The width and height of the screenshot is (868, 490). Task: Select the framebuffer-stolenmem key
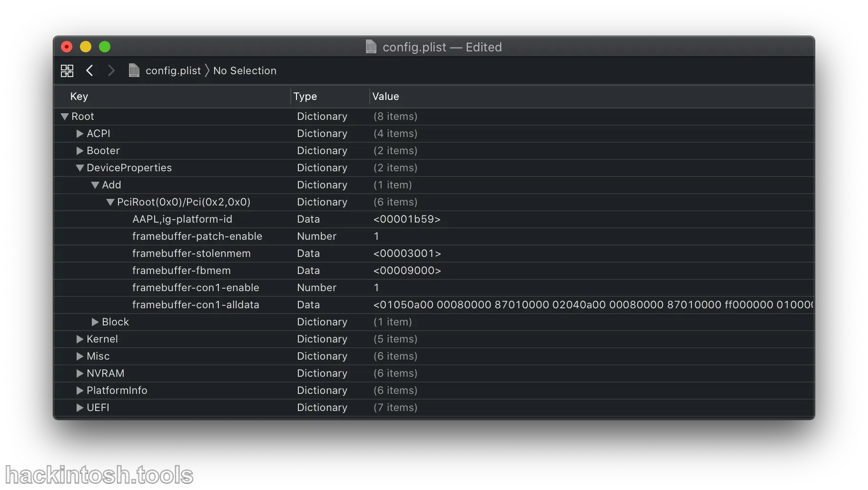pos(191,254)
